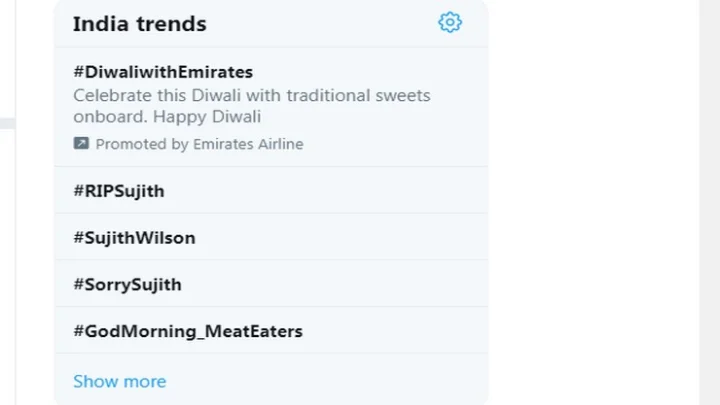Click the word "more" in Show more
Image resolution: width=720 pixels, height=405 pixels.
(146, 381)
